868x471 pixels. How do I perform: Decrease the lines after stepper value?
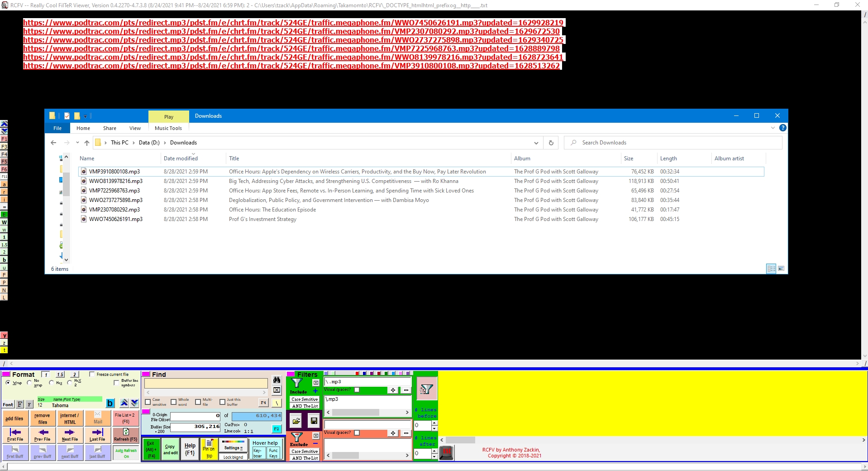(434, 457)
